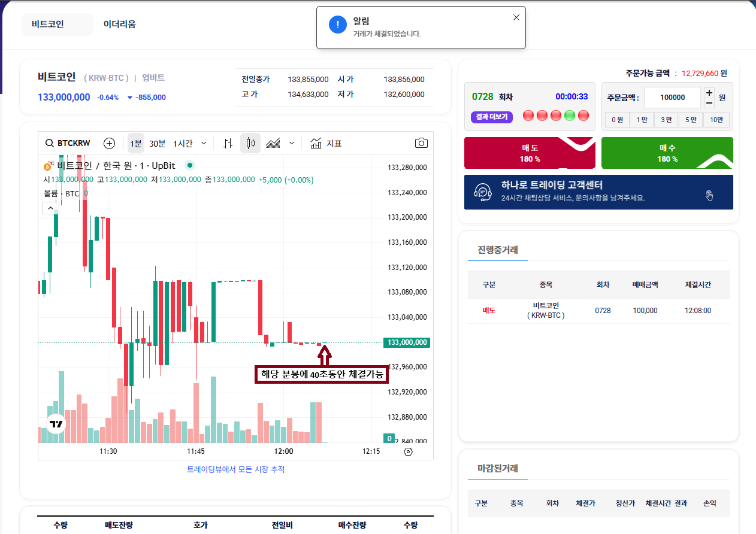Collapse the chart legend chevron
756x534 pixels.
click(x=50, y=208)
